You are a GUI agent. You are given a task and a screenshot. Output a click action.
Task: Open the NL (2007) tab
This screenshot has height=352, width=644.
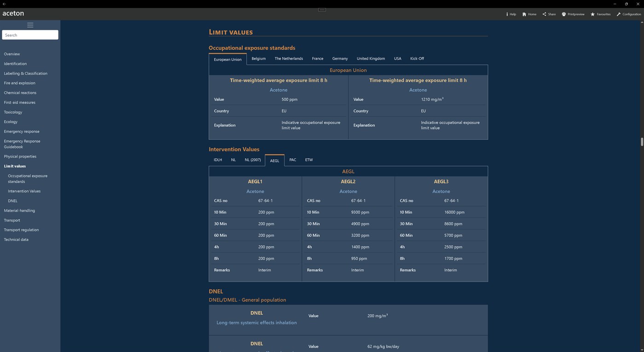click(x=253, y=160)
